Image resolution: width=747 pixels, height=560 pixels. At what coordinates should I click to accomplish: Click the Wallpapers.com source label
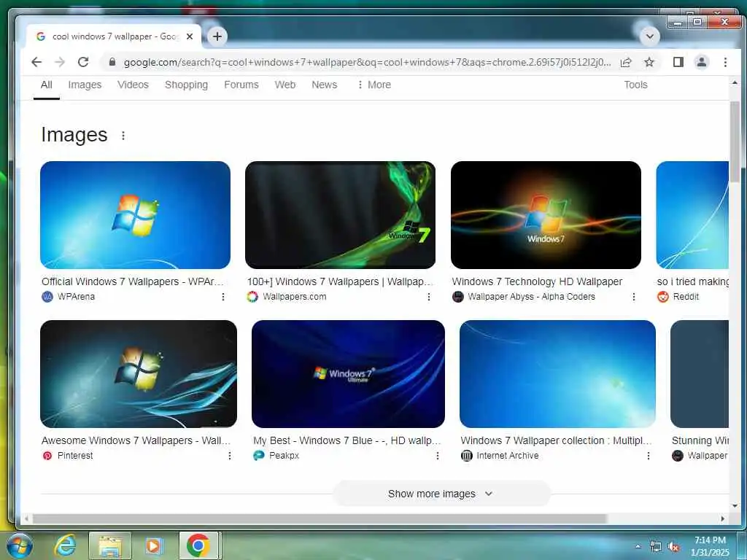[x=295, y=297]
